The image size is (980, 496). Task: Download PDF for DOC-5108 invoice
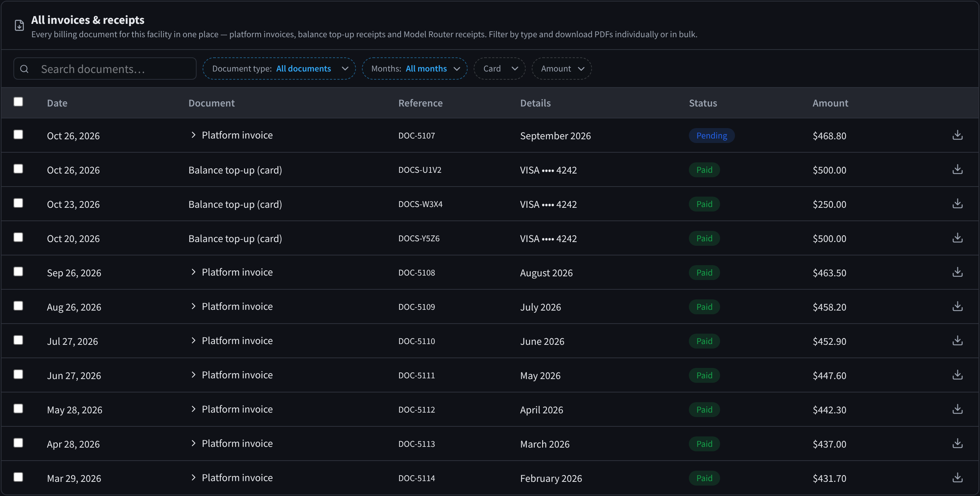957,272
